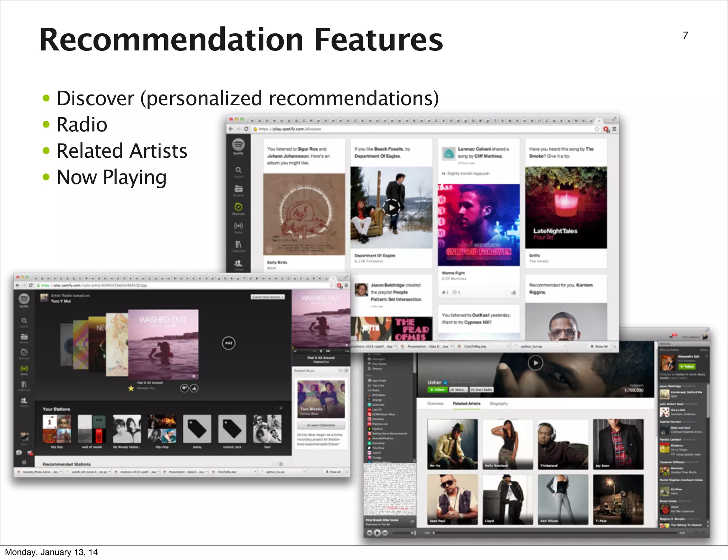
Task: Show next Related Music item arrow
Action: coord(346,370)
